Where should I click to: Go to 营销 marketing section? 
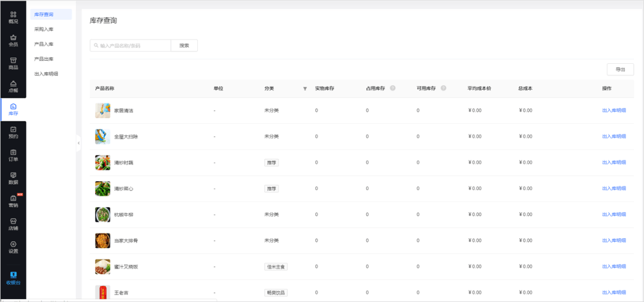tap(13, 201)
